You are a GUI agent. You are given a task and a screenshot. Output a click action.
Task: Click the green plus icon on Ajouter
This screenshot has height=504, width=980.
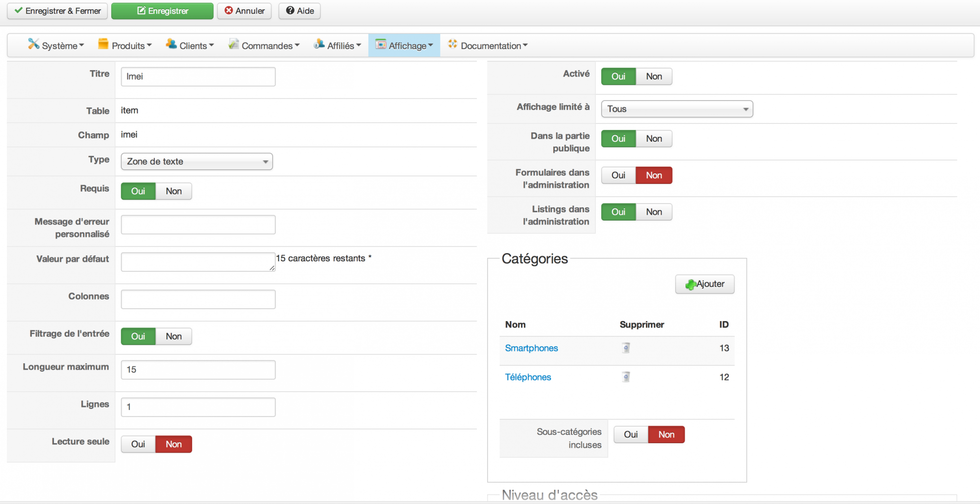click(690, 284)
